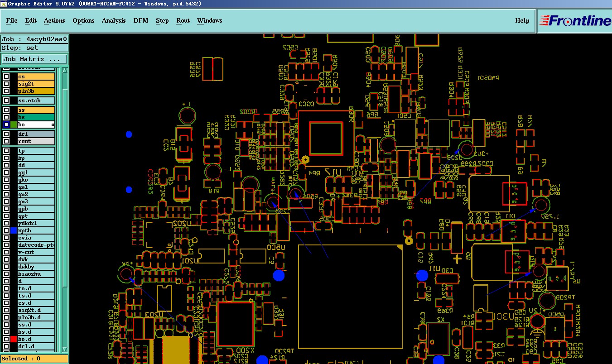Viewport: 612px width, 364px height.
Task: Click the small grid icon on bo layer row
Action: [53, 125]
